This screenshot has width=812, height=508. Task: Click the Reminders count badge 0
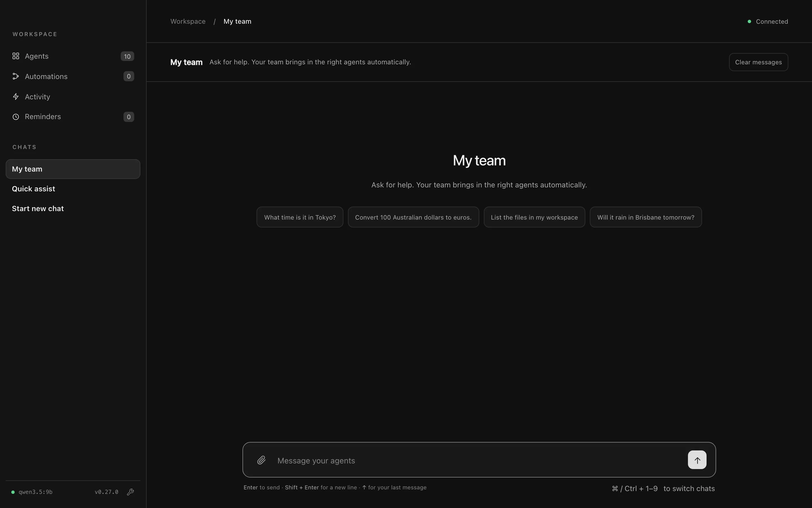click(129, 117)
